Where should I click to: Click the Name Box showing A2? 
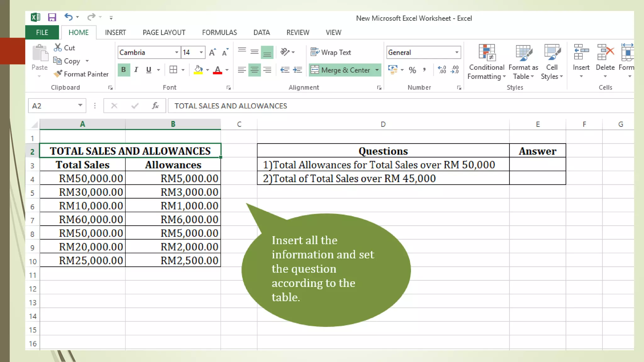pyautogui.click(x=57, y=106)
